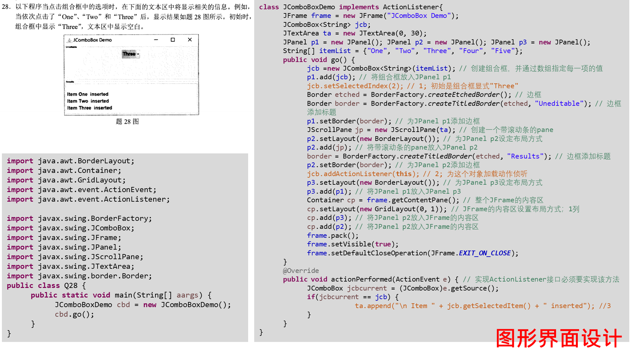Minimize the JComboBox Demo window
Image resolution: width=636 pixels, height=364 pixels.
tap(156, 40)
